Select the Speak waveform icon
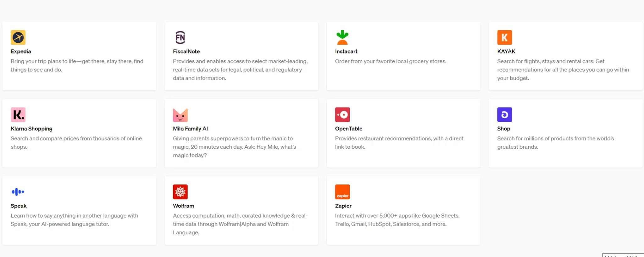 17,191
